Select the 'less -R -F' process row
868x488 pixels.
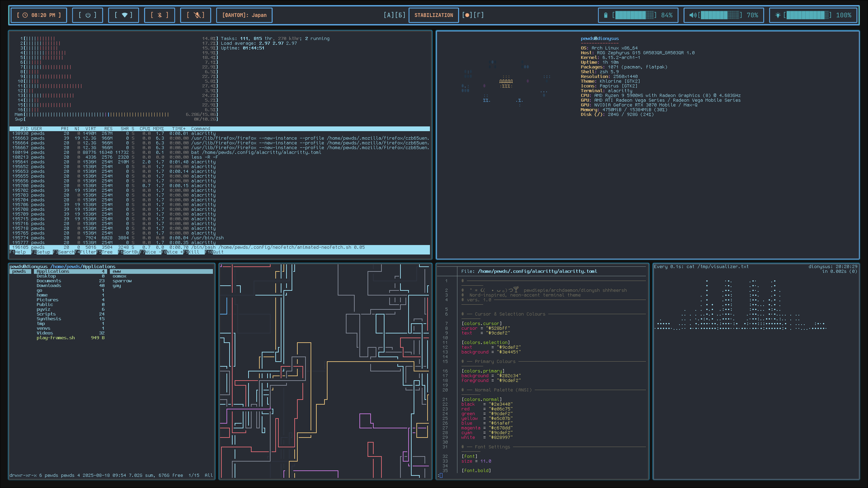tap(220, 157)
